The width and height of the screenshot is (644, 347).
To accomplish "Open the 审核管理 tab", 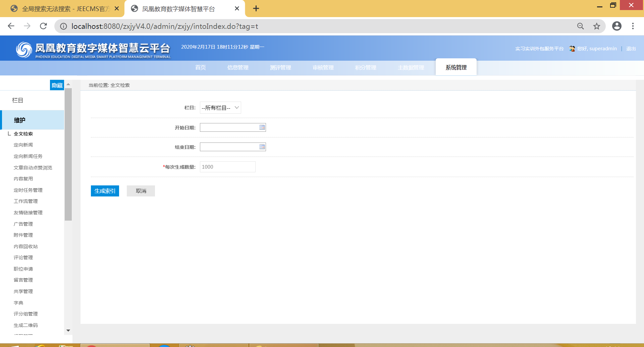I will (323, 68).
